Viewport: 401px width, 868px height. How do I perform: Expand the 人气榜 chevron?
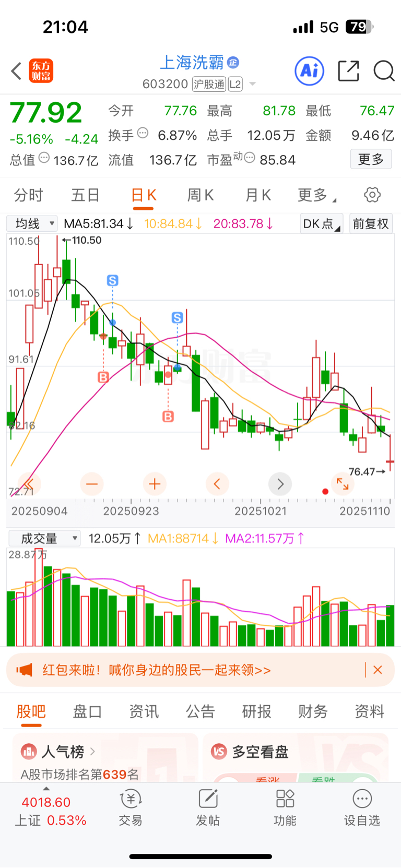[92, 752]
